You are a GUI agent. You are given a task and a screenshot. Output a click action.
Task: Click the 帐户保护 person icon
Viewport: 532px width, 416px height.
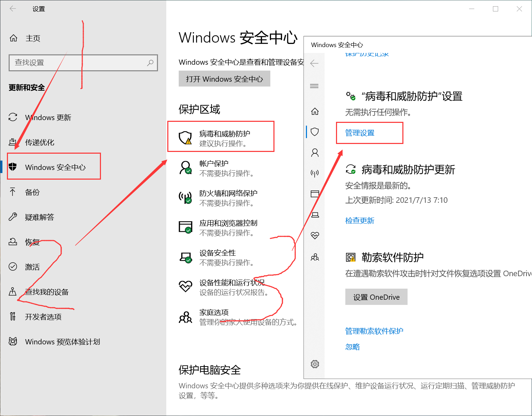[185, 168]
